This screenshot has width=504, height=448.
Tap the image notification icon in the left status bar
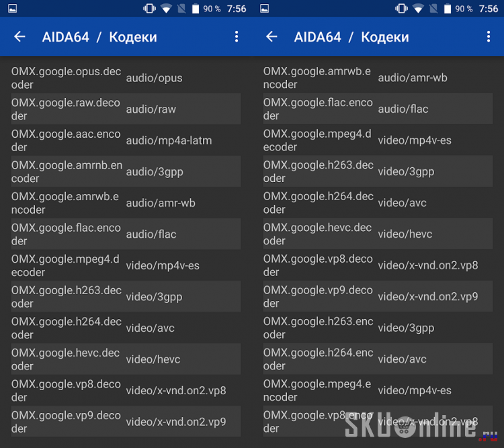13,8
